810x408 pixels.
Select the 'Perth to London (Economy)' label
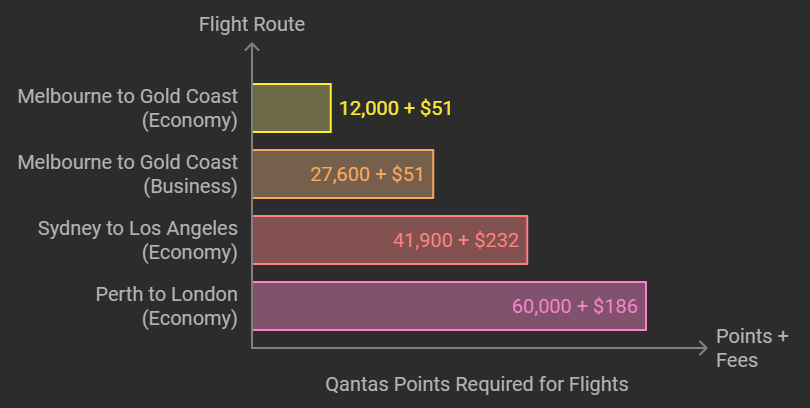(166, 306)
